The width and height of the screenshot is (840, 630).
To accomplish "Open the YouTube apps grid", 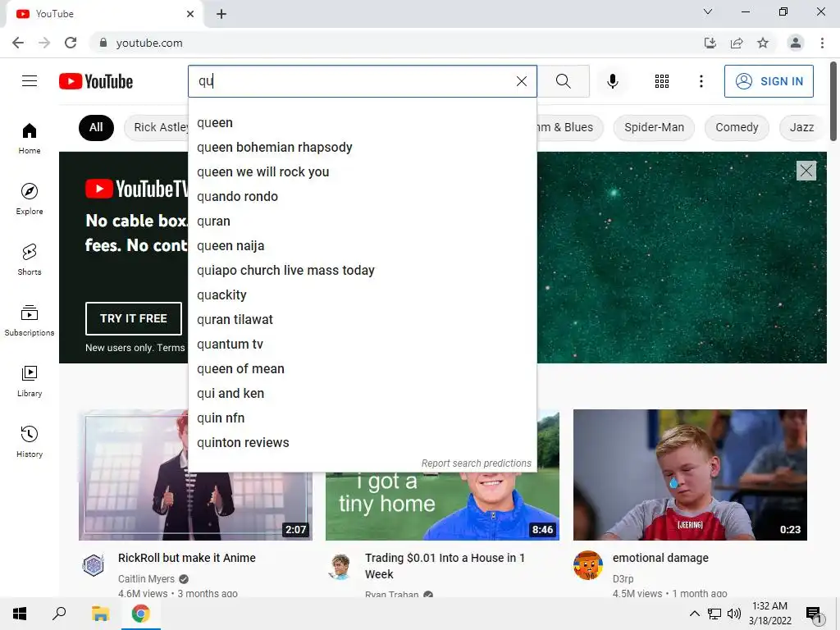I will pyautogui.click(x=662, y=81).
